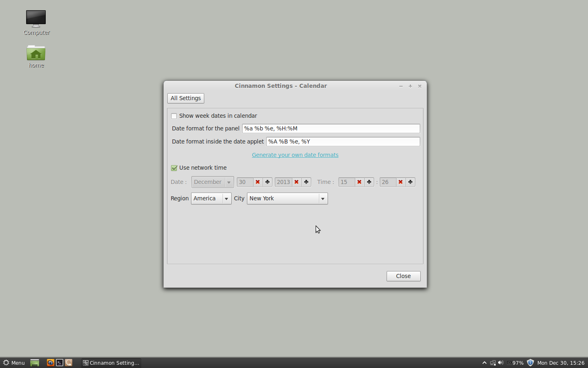Open the update manager shield icon
This screenshot has height=368, width=588.
click(530, 363)
